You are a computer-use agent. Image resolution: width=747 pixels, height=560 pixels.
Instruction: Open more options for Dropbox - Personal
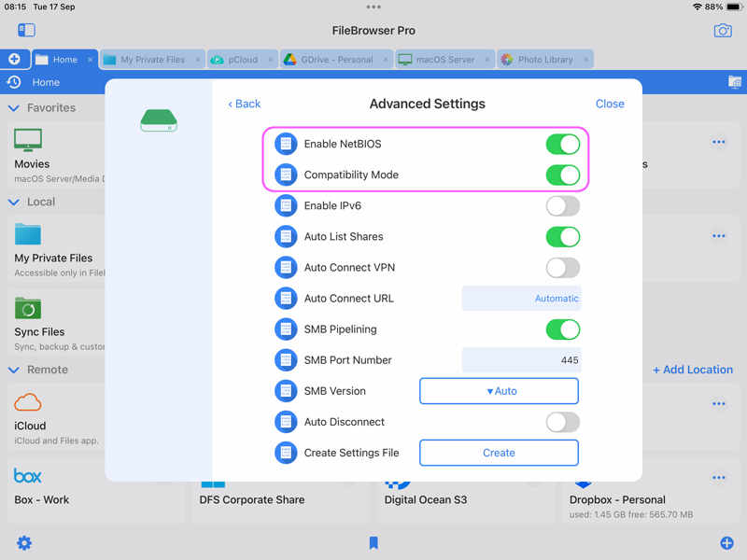click(718, 478)
